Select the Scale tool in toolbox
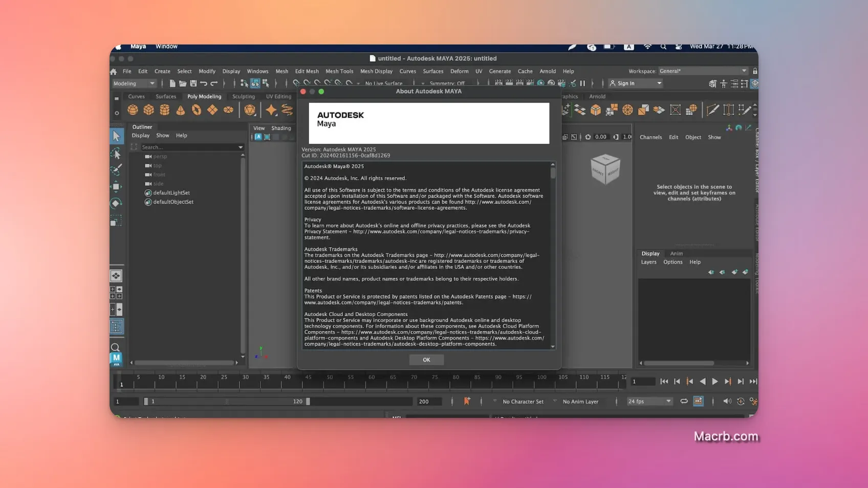 tap(116, 221)
